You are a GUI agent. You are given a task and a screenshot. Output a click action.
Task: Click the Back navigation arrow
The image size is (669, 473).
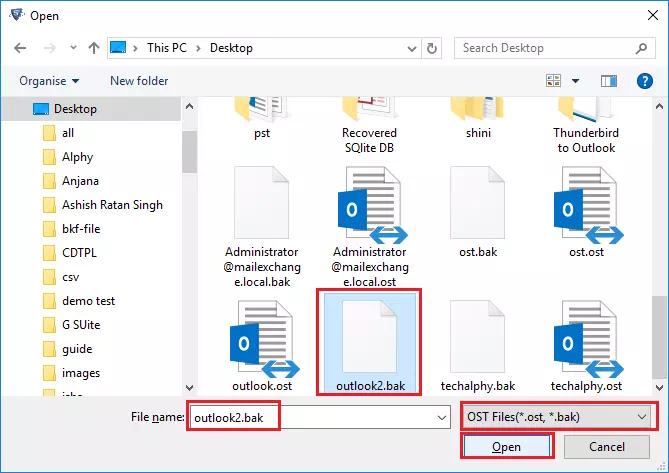20,48
